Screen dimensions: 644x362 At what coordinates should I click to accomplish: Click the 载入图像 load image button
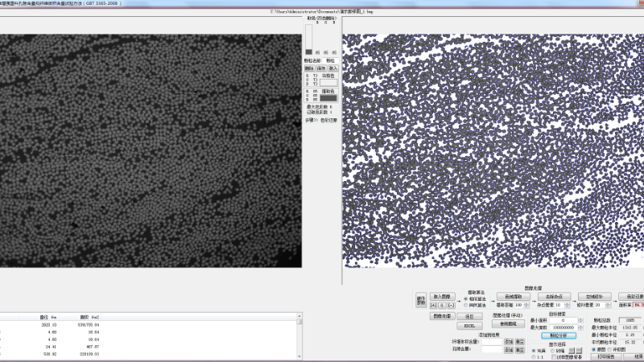[442, 296]
